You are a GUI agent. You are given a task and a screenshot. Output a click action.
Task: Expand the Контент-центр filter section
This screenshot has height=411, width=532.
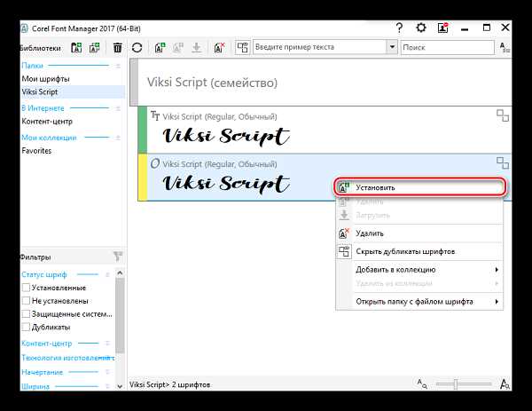point(107,344)
